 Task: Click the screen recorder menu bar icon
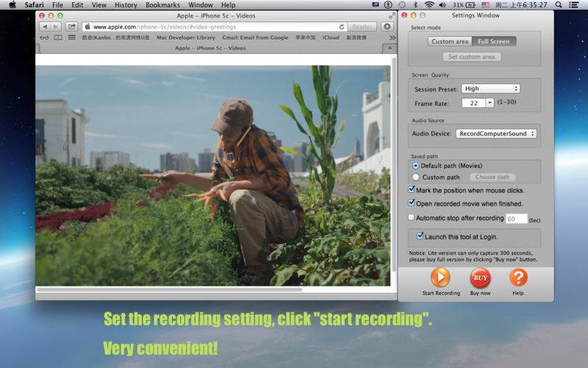coord(376,5)
